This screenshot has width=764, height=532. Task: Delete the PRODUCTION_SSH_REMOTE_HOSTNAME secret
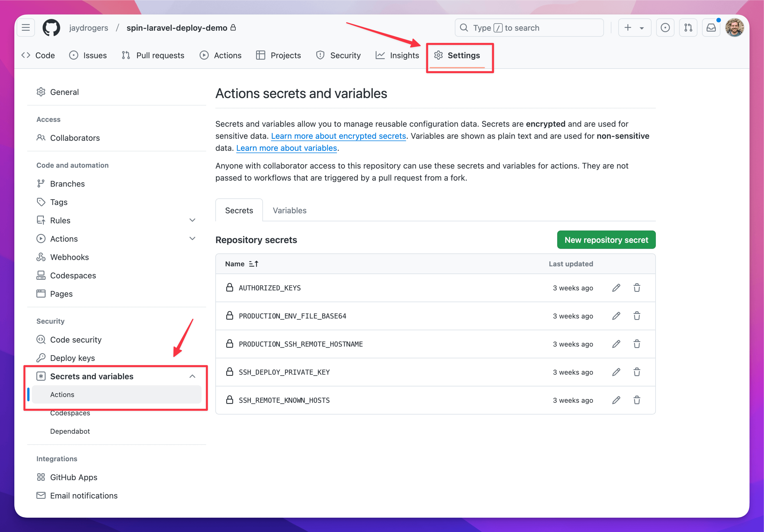tap(637, 344)
